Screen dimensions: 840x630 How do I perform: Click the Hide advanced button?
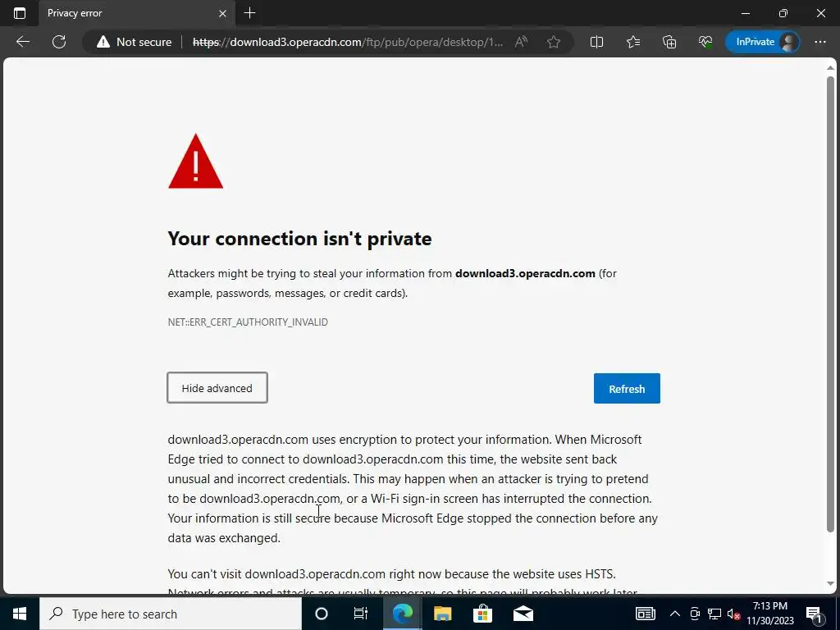tap(217, 388)
